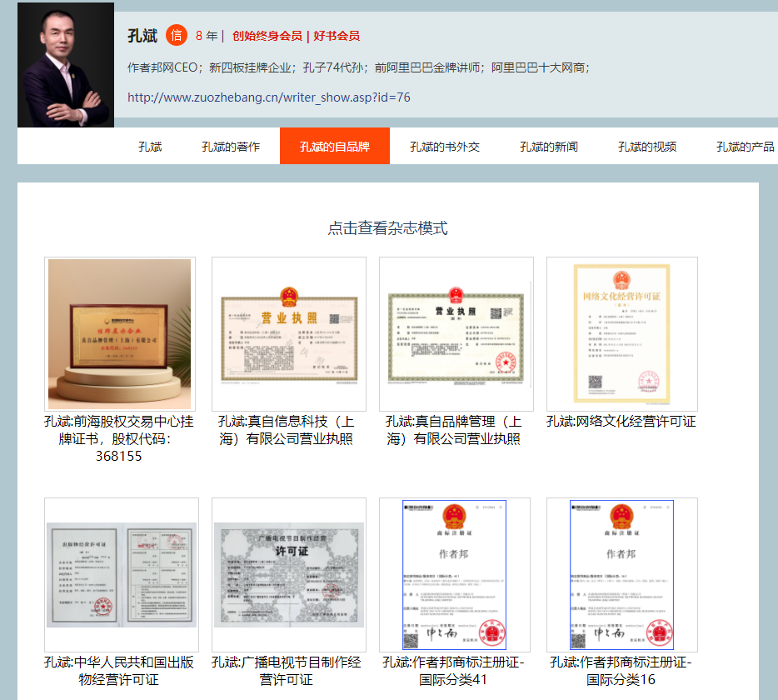Click the 创始终身会员 membership link
778x700 pixels.
point(267,36)
